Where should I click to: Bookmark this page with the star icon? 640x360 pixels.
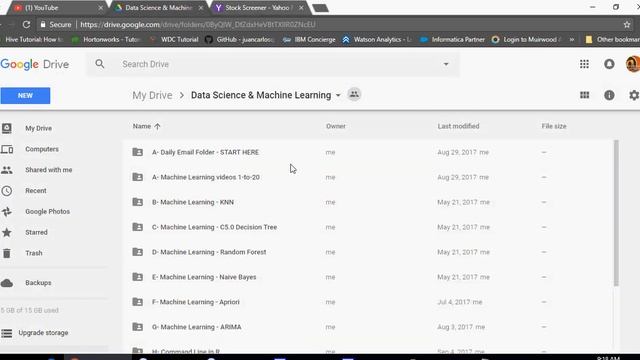pyautogui.click(x=627, y=24)
